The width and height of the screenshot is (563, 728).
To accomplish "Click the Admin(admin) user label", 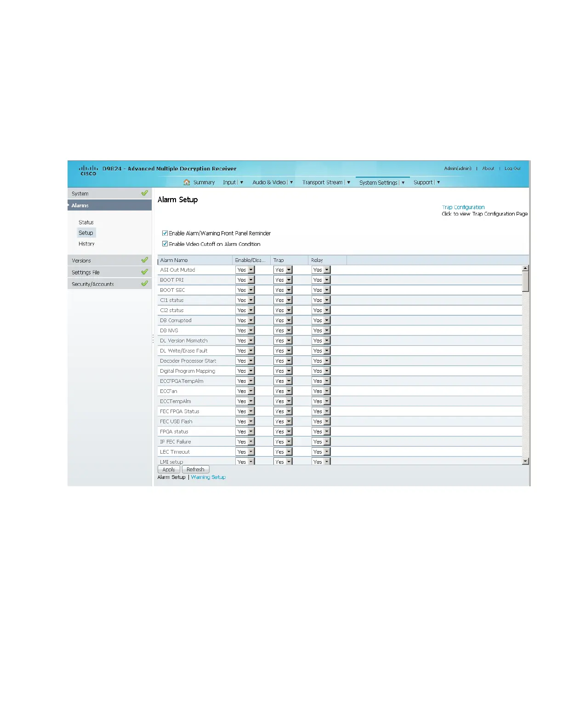I will coord(458,169).
